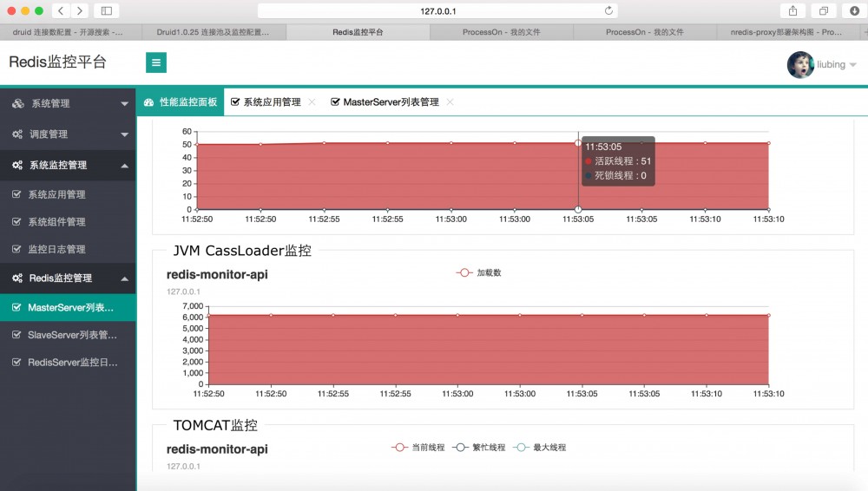Select MasterServer列表 sidebar item
This screenshot has height=491, width=868.
pos(68,307)
